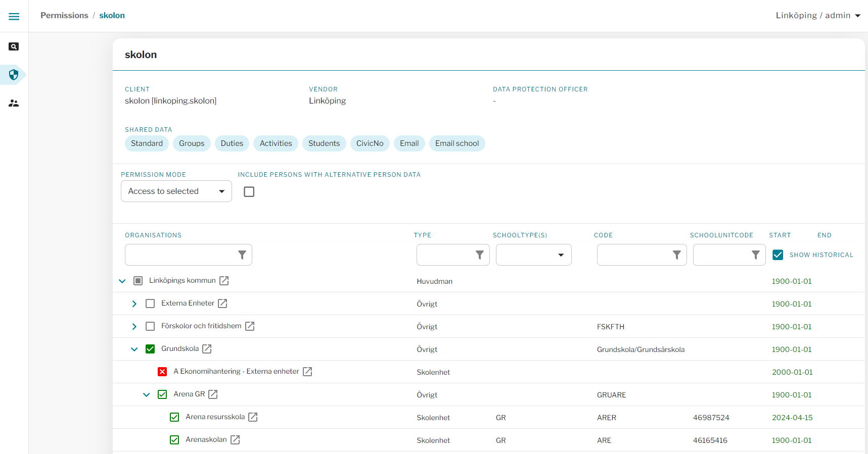Check the Externa Enheter checkbox

[150, 304]
